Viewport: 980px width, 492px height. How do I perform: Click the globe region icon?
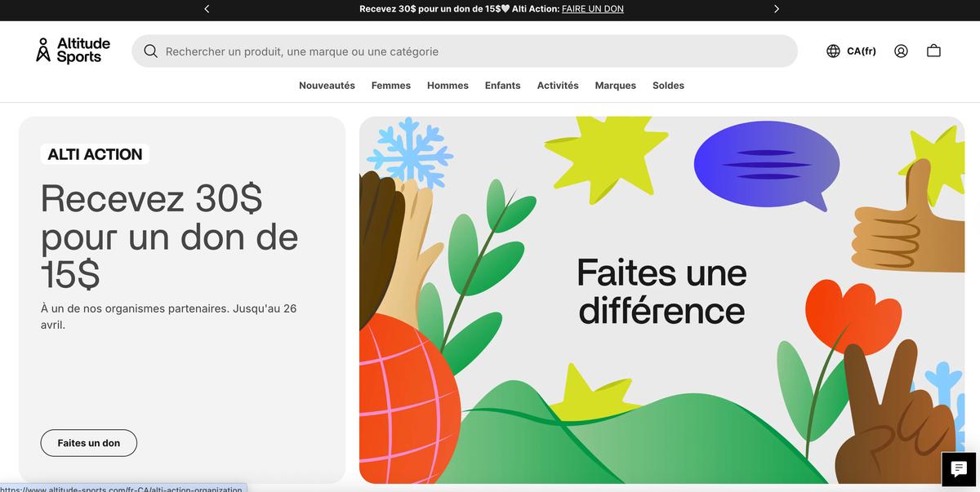point(833,51)
